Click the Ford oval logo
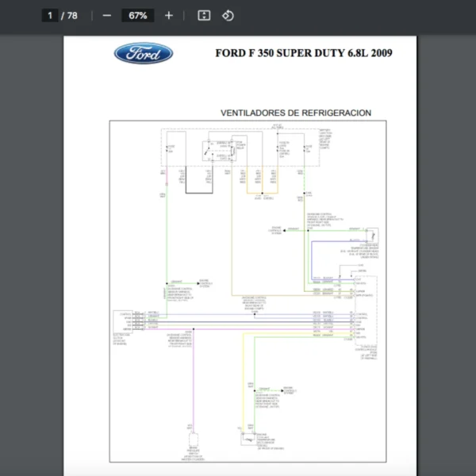476x476 pixels. point(144,53)
